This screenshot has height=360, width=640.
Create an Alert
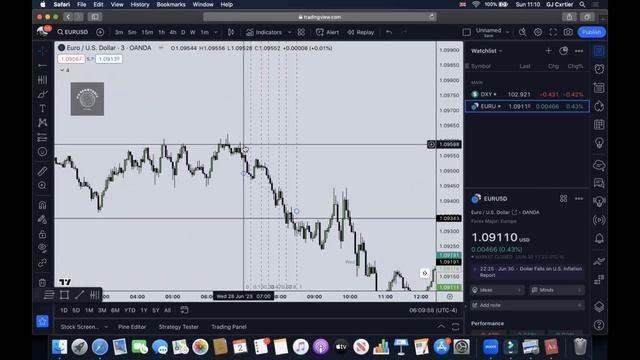pyautogui.click(x=328, y=32)
